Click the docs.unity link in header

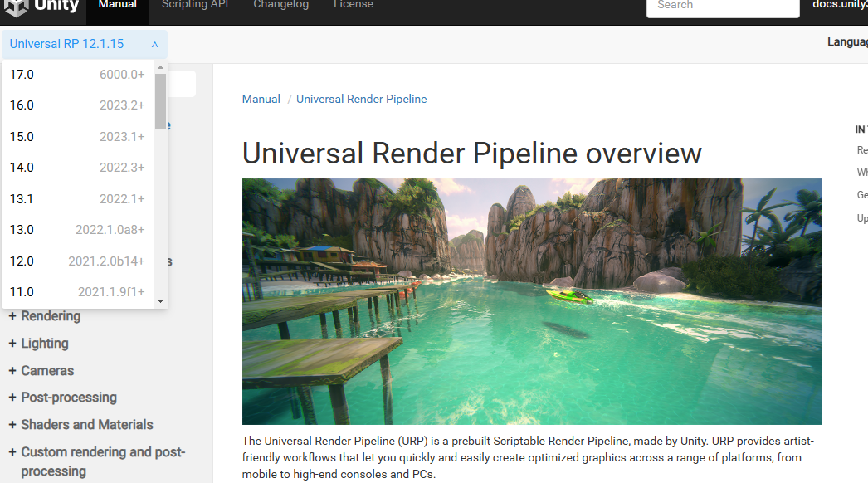pyautogui.click(x=840, y=5)
